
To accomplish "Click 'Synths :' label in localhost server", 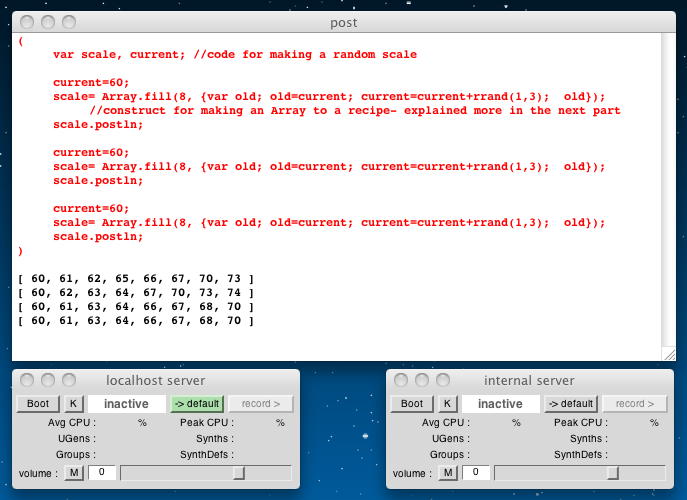I will [x=215, y=439].
